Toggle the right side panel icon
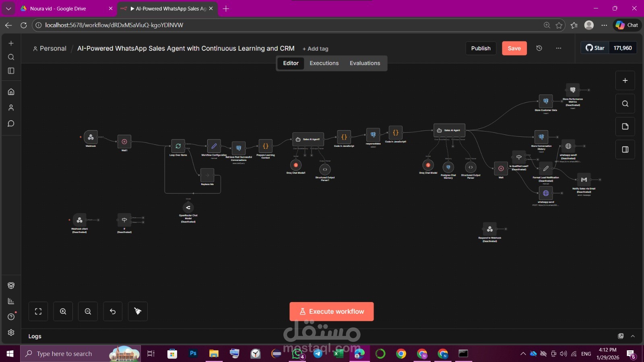 point(625,150)
